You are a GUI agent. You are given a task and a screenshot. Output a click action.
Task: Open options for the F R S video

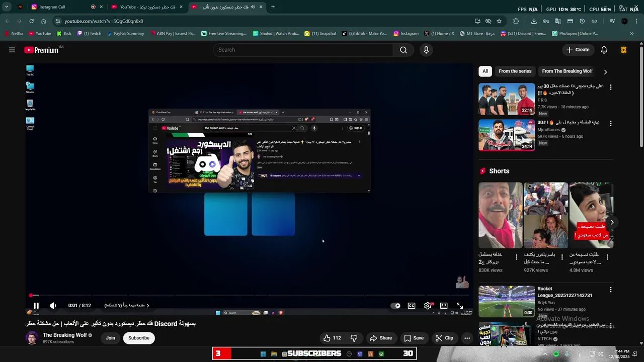[x=611, y=87]
